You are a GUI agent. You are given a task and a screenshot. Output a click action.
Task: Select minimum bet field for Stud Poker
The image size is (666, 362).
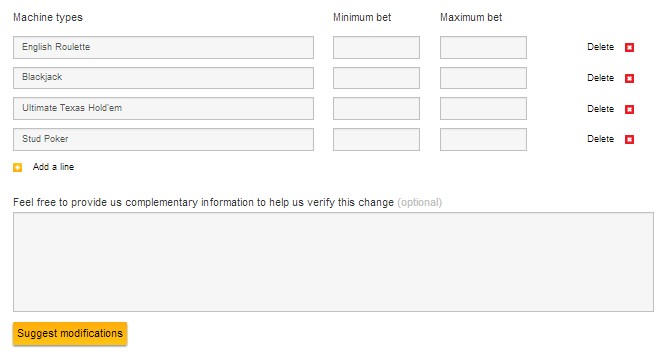coord(376,139)
